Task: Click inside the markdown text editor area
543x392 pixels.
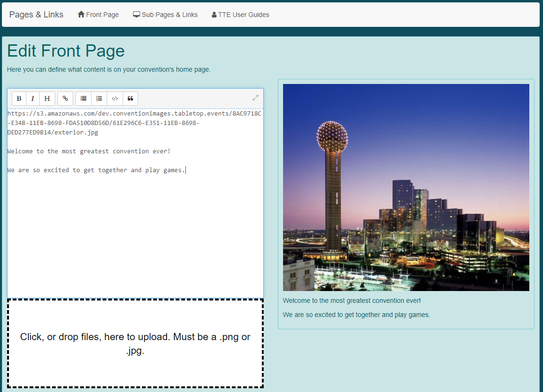Action: pyautogui.click(x=135, y=203)
